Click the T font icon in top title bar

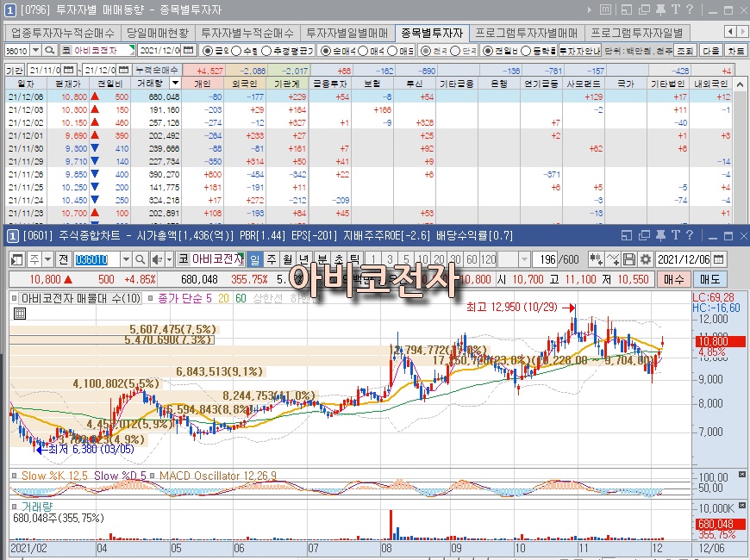coord(675,9)
